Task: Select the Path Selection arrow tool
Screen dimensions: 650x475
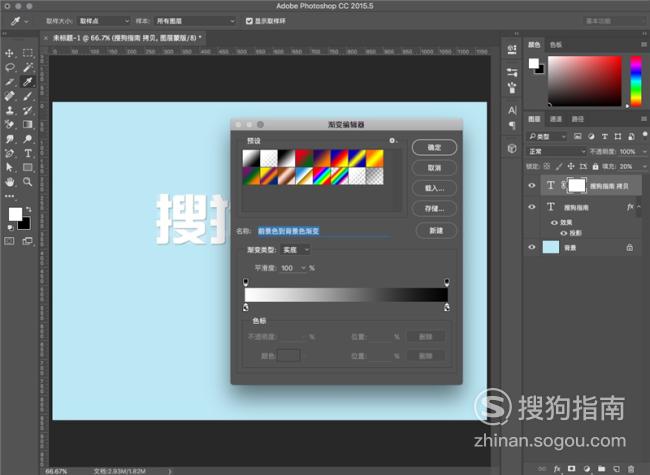Action: coord(9,167)
